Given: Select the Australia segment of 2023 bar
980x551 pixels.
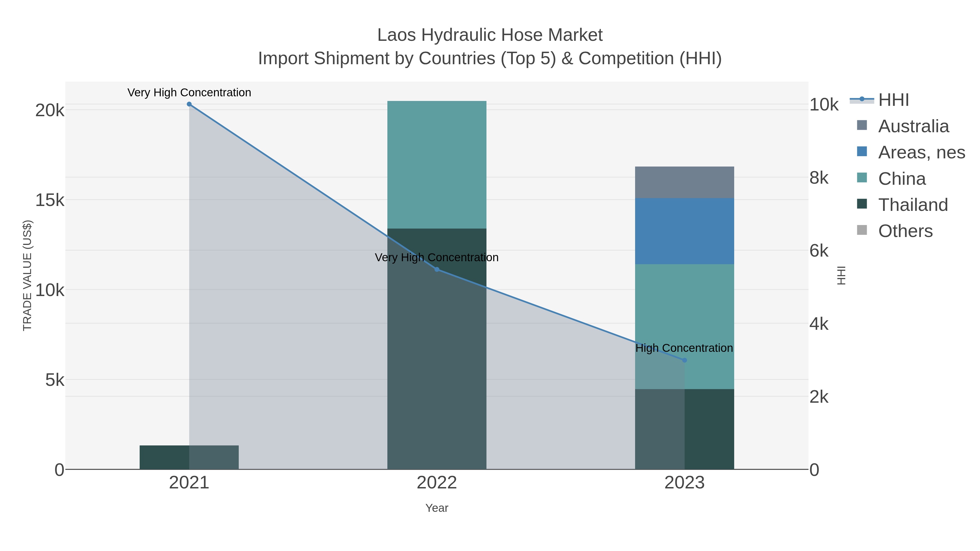Looking at the screenshot, I should tap(684, 183).
